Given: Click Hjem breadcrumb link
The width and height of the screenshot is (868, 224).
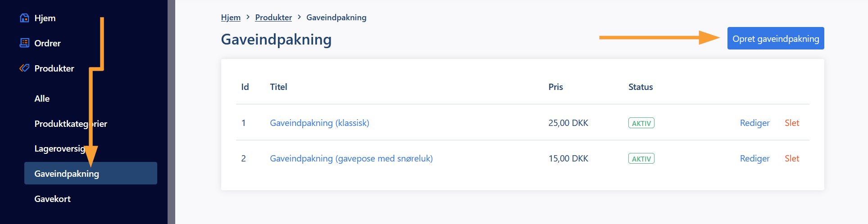Looking at the screenshot, I should click(231, 18).
